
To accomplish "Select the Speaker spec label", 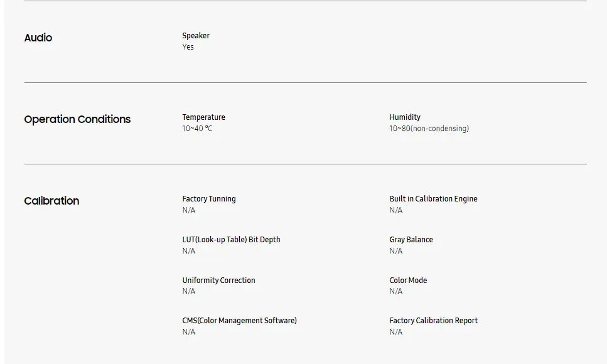I will click(x=196, y=36).
